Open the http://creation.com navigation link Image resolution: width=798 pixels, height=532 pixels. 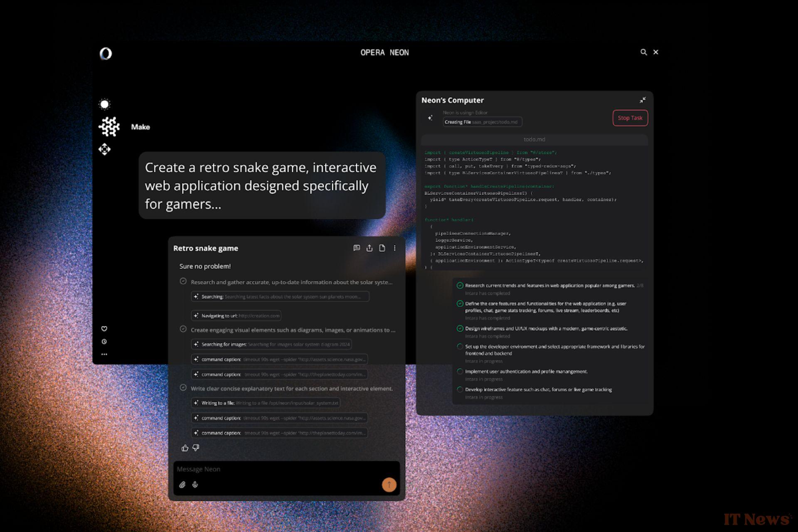[260, 315]
